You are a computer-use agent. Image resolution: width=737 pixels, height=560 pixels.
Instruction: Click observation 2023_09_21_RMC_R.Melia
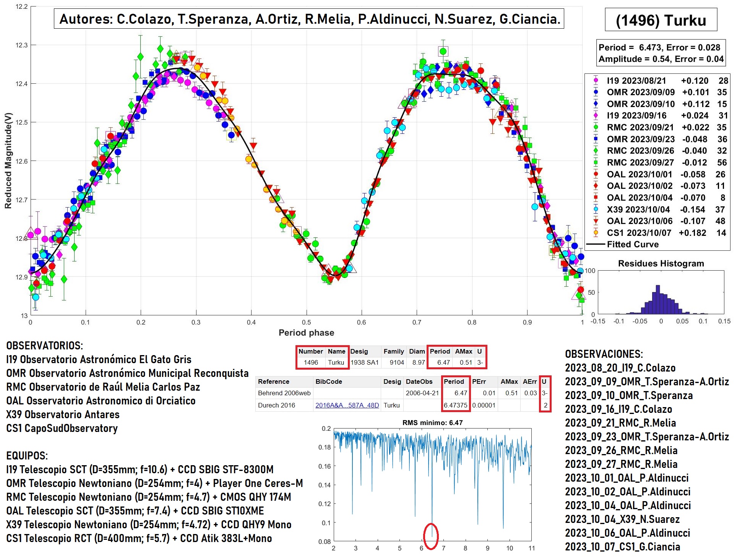(620, 423)
